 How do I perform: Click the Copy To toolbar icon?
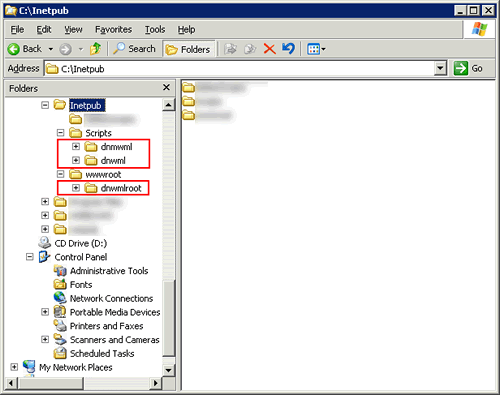click(250, 49)
